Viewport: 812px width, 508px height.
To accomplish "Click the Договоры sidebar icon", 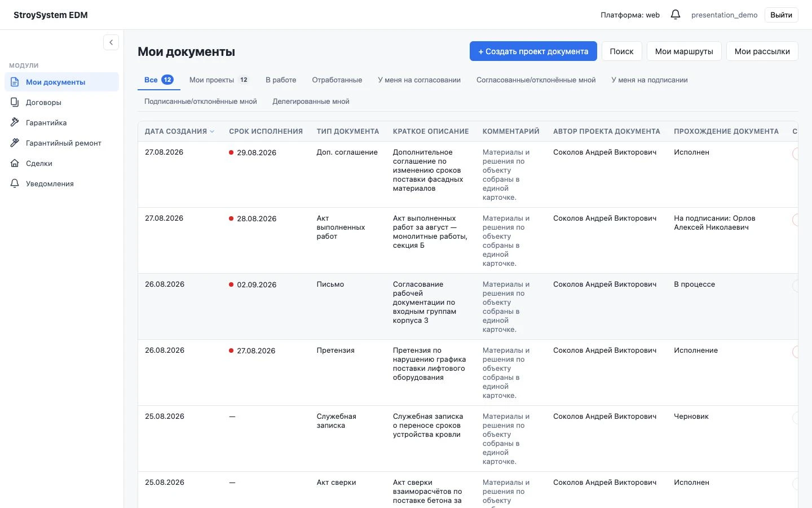I will coord(15,102).
